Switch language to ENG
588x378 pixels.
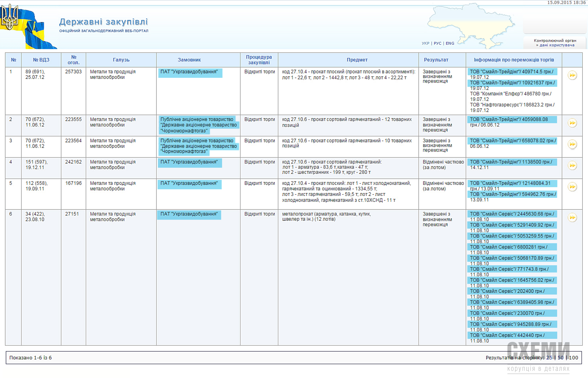pyautogui.click(x=450, y=43)
